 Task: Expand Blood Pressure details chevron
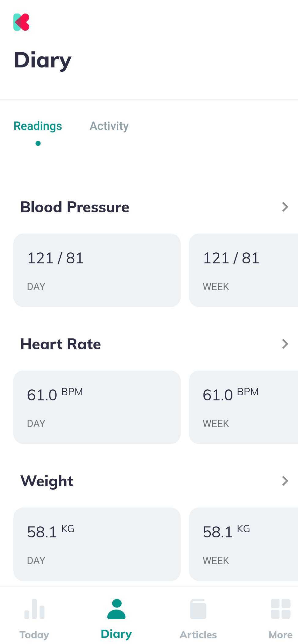[x=285, y=207]
